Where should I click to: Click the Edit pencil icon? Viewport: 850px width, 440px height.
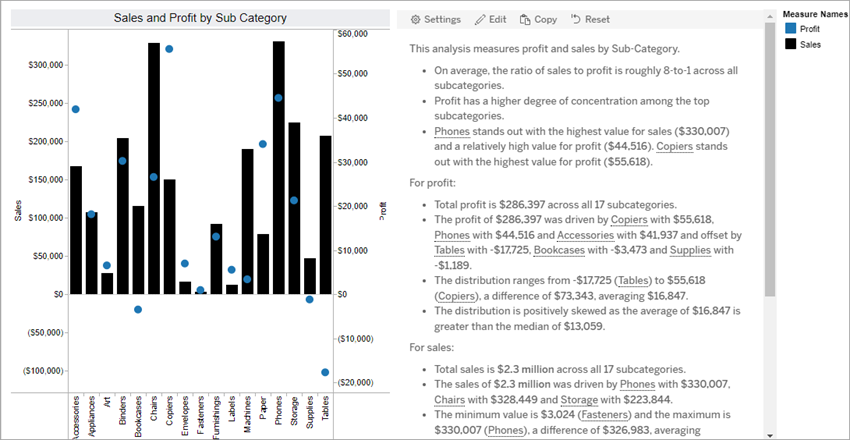tap(481, 19)
